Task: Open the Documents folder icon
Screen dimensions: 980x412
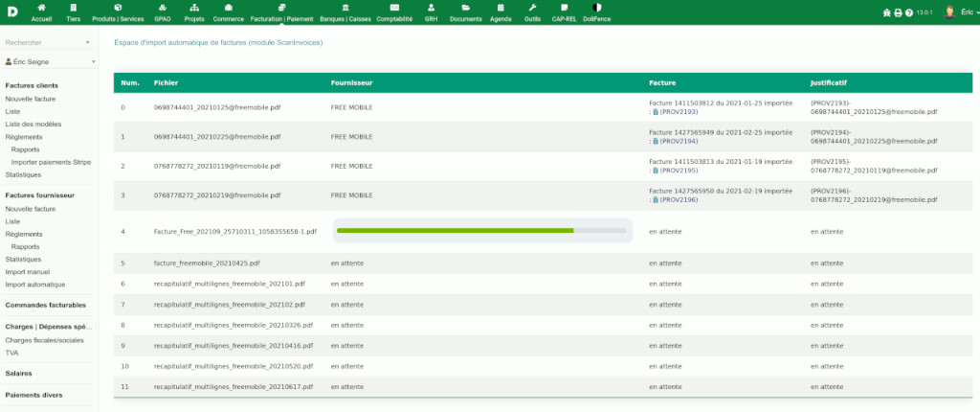Action: [465, 8]
